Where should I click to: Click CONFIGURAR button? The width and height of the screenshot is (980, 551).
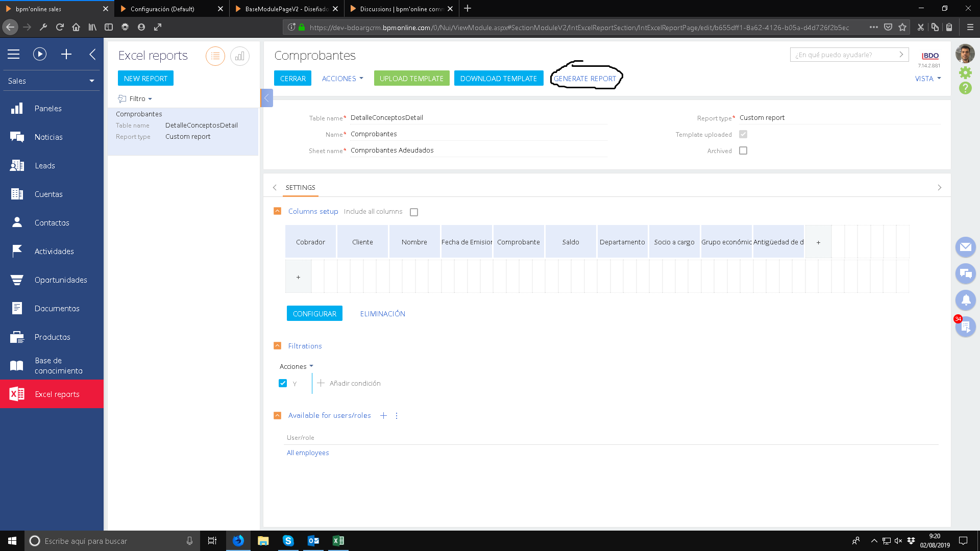[x=314, y=314]
